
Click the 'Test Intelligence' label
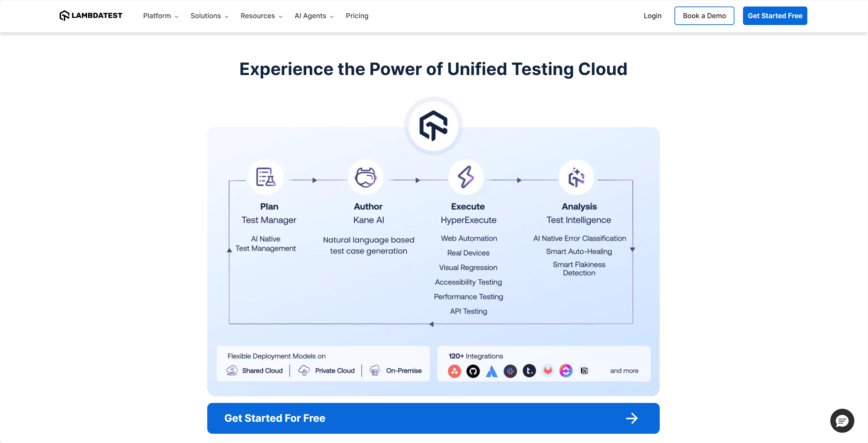(x=579, y=220)
